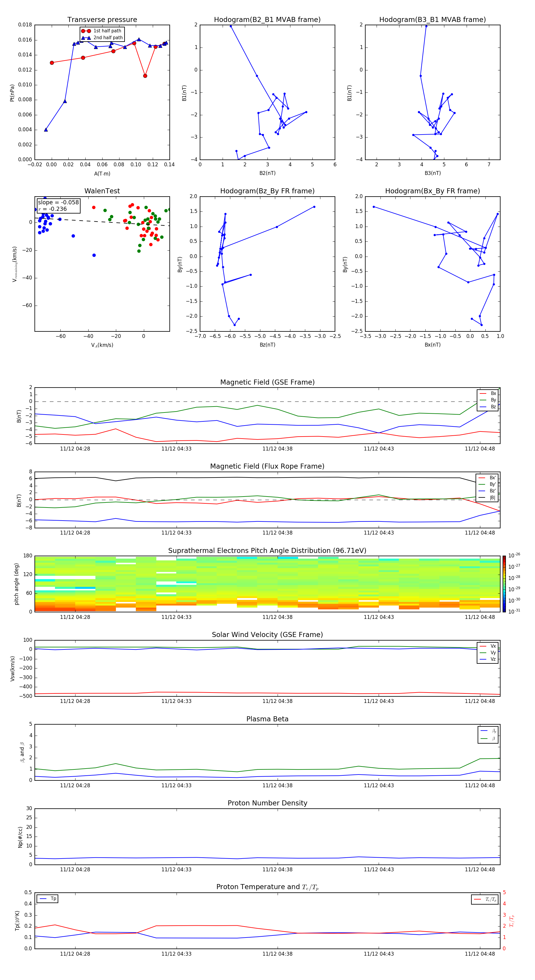This screenshot has height=980, width=535.
Task: Click the 'Magnetic Field (GSE Frame)' title
Action: tap(267, 382)
